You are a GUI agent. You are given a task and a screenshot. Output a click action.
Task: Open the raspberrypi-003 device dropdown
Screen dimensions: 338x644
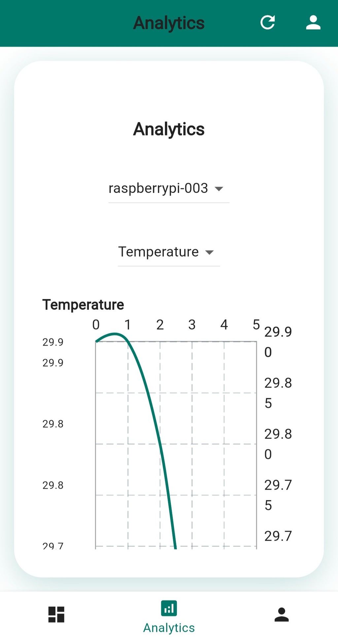tap(158, 188)
